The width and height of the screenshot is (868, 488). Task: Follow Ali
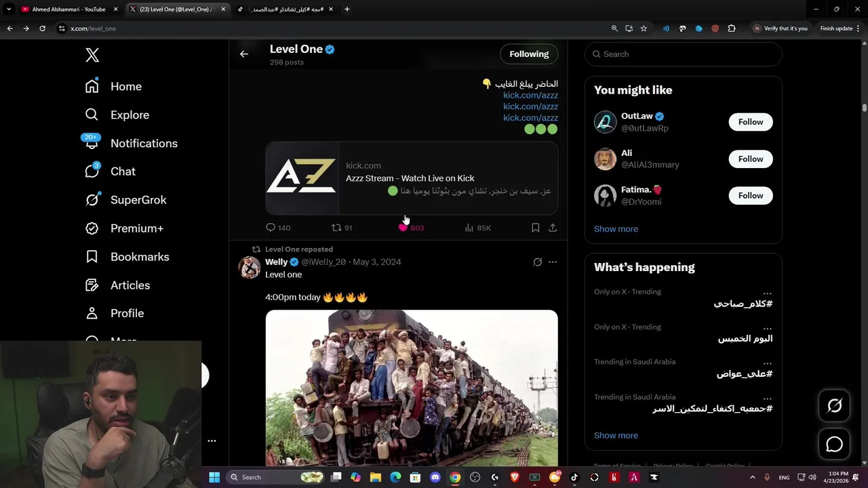pos(750,159)
